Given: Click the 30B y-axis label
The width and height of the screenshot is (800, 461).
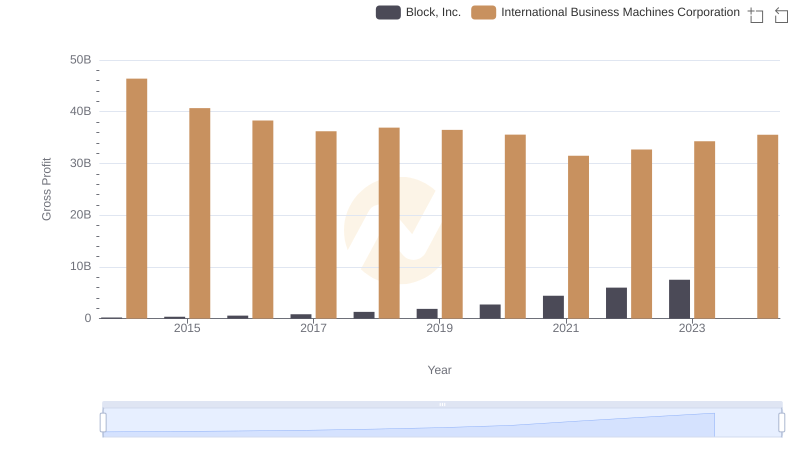Looking at the screenshot, I should 81,163.
